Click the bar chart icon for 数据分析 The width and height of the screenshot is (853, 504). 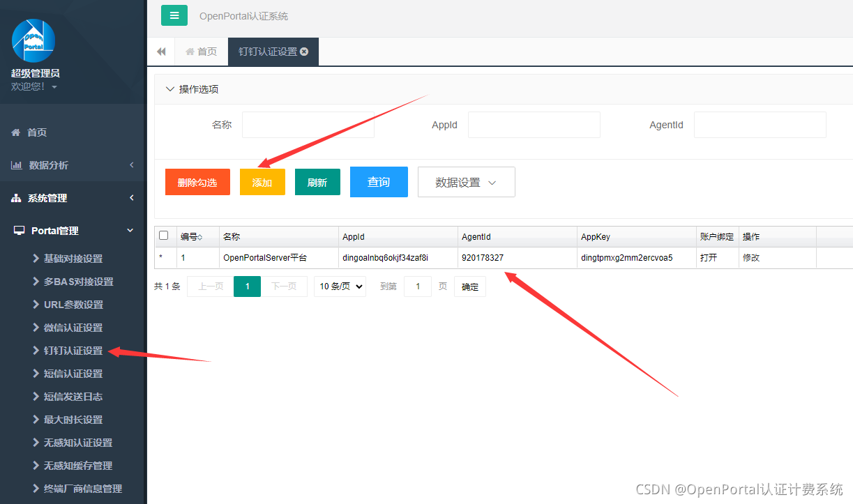click(17, 165)
